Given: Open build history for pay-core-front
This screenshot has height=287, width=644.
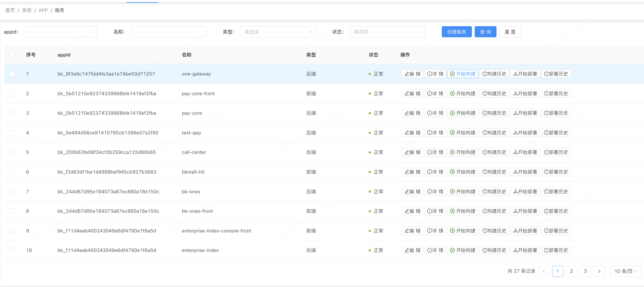Looking at the screenshot, I should (494, 93).
